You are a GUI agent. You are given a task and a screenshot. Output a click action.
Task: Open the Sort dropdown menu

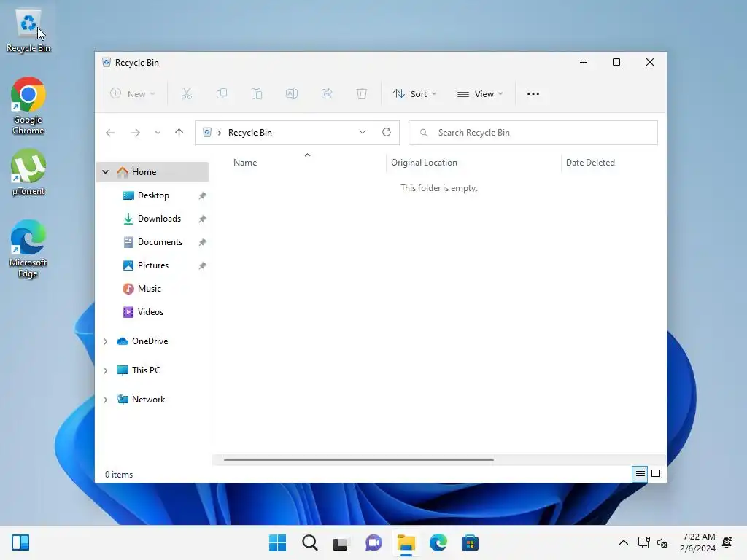click(x=414, y=94)
